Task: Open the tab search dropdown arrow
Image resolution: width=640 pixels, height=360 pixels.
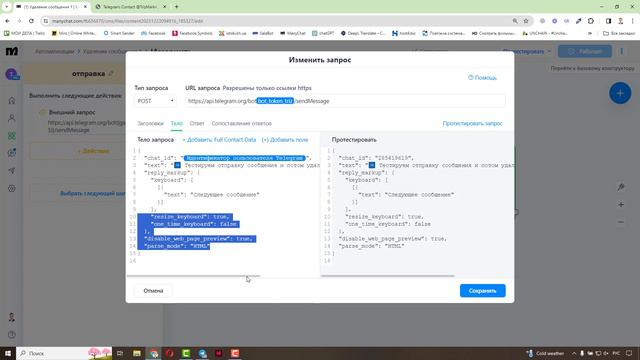Action: (x=7, y=7)
